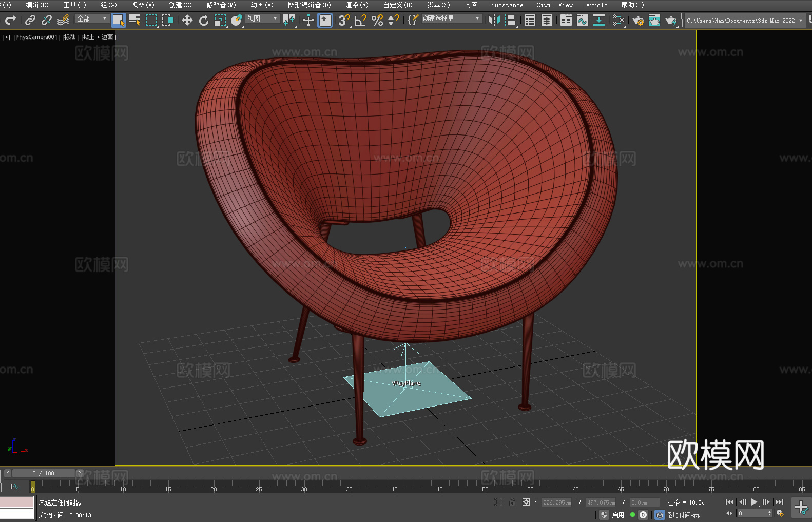The image size is (812, 522).
Task: Click the 添加时间标记 time tag
Action: coord(685,515)
